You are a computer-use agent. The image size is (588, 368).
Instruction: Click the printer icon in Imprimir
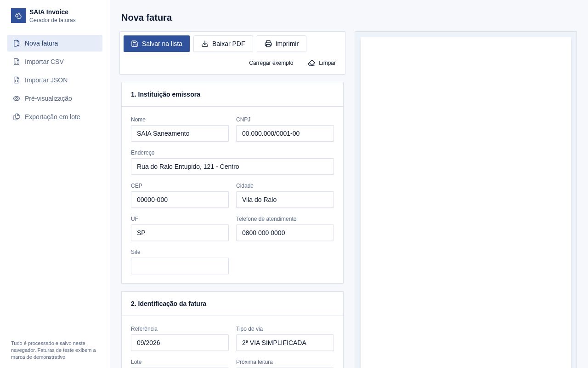pyautogui.click(x=268, y=44)
